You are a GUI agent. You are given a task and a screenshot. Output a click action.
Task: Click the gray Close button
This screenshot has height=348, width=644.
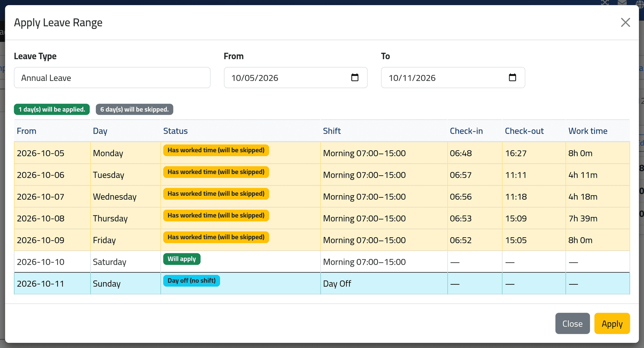572,323
